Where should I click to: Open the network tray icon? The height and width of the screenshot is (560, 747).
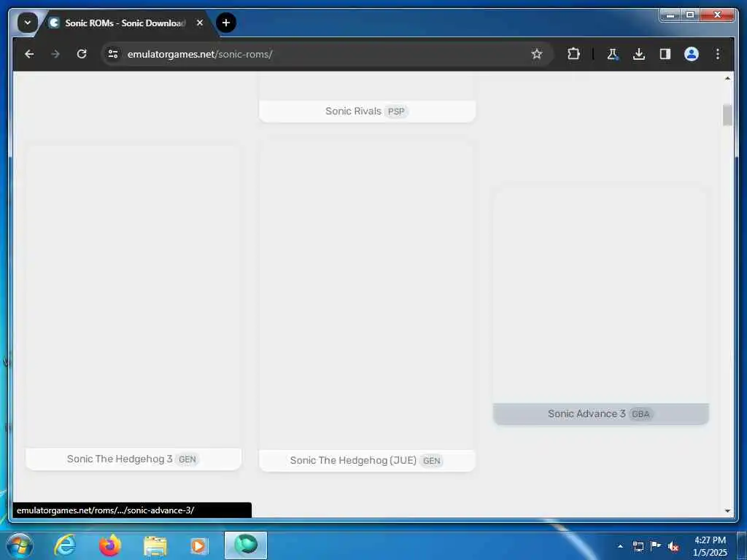pos(638,546)
